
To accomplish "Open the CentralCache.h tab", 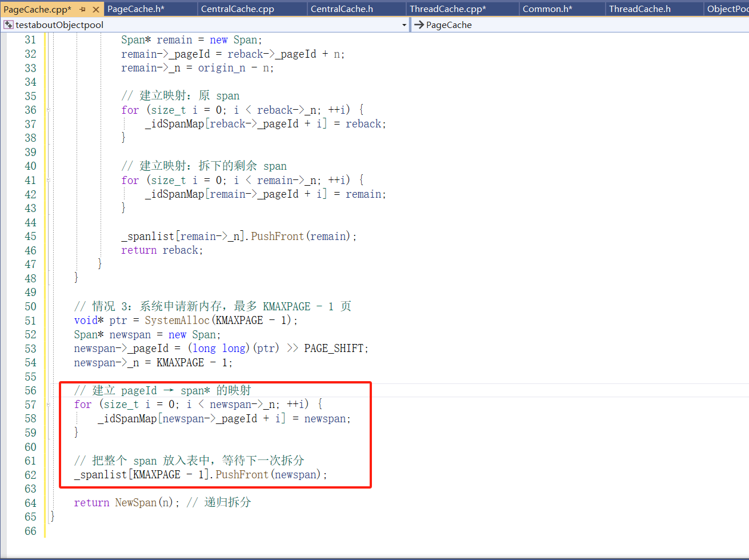I will click(342, 9).
